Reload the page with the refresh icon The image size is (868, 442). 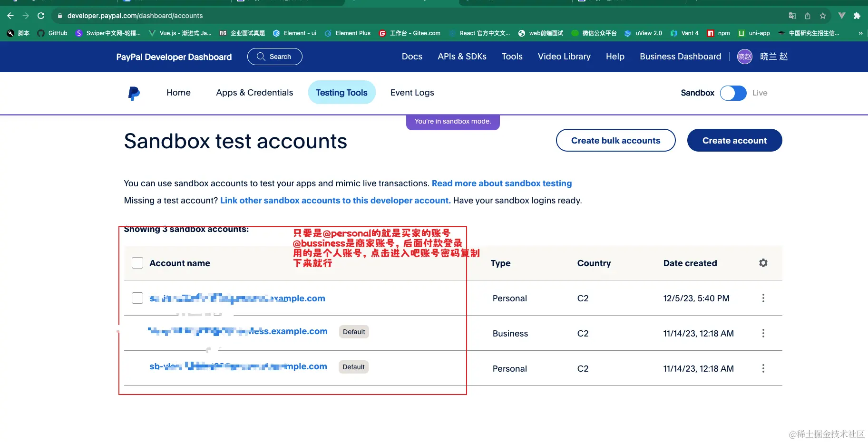coord(41,16)
